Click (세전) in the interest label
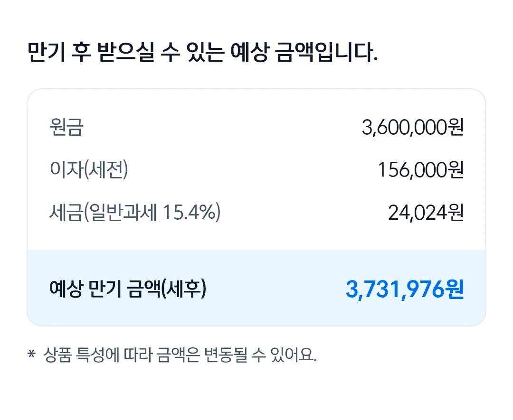Image resolution: width=513 pixels, height=420 pixels. coord(106,169)
